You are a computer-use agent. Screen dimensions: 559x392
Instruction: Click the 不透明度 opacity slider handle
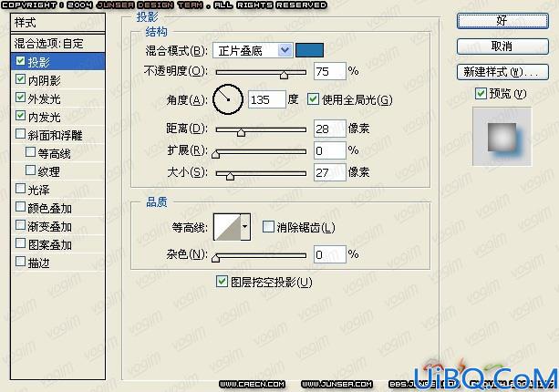click(x=284, y=75)
